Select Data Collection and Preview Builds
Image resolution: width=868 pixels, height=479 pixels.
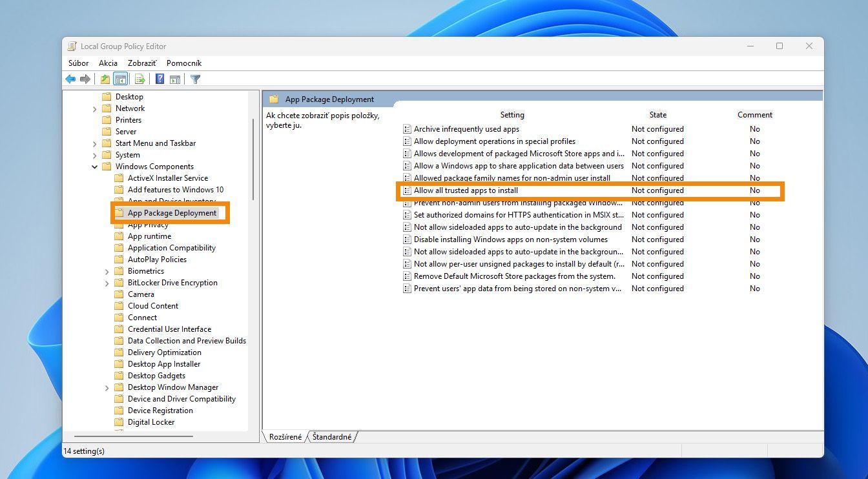coord(187,341)
